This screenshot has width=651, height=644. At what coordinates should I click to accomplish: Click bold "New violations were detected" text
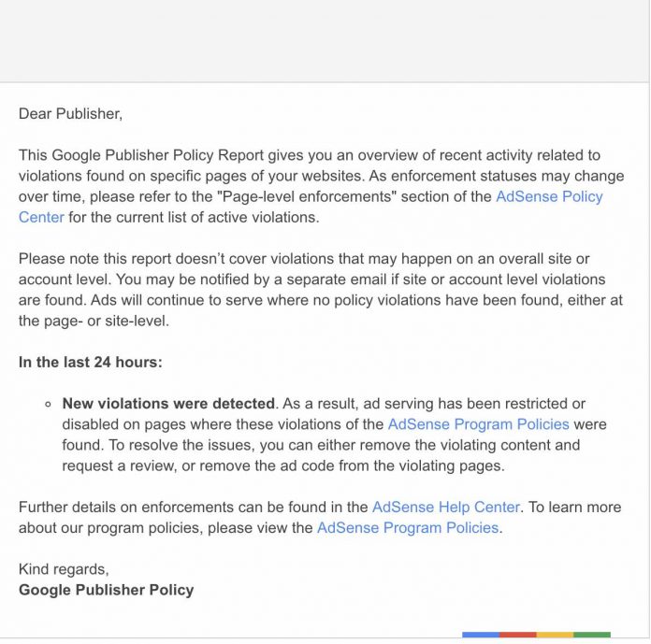coord(168,404)
